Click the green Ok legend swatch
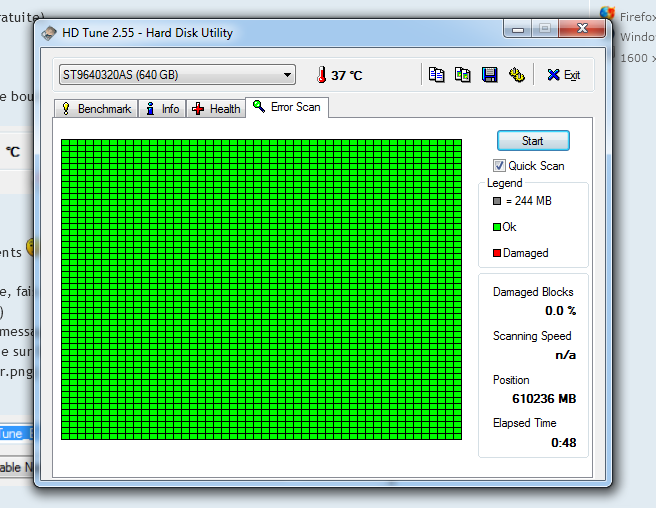 (497, 227)
